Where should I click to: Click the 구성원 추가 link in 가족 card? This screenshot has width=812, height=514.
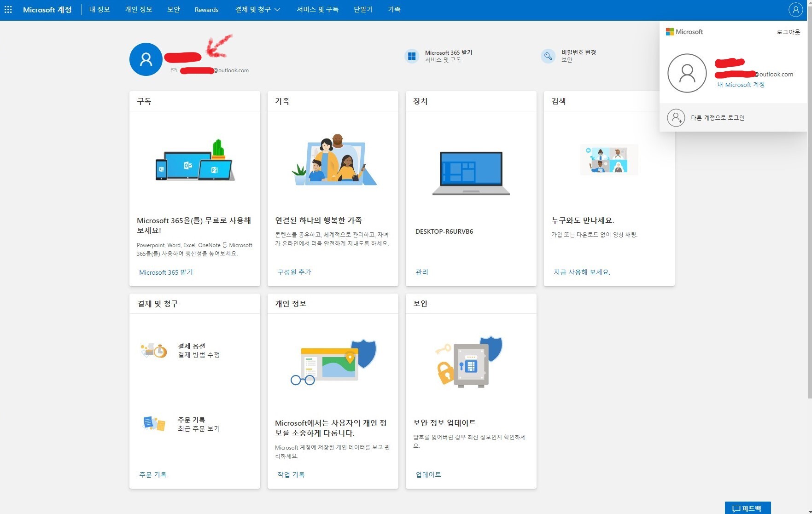tap(294, 272)
